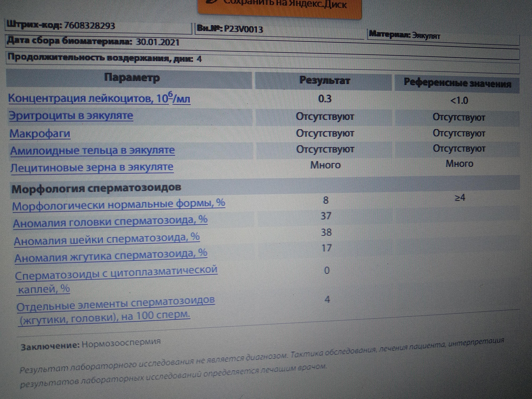Click Много result for Лецитиновые зерна
Screen dimensions: 532x399
(x=325, y=165)
